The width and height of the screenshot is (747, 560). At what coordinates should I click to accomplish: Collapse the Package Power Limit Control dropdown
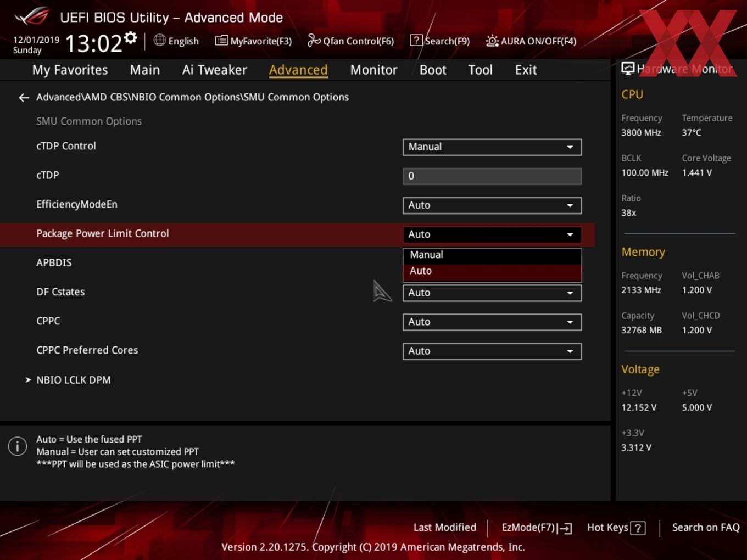click(492, 234)
